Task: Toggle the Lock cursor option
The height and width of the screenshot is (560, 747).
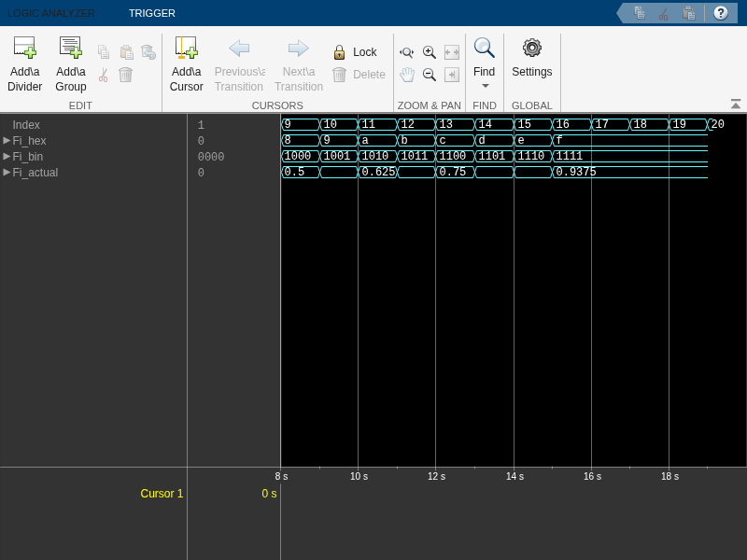Action: [x=356, y=52]
